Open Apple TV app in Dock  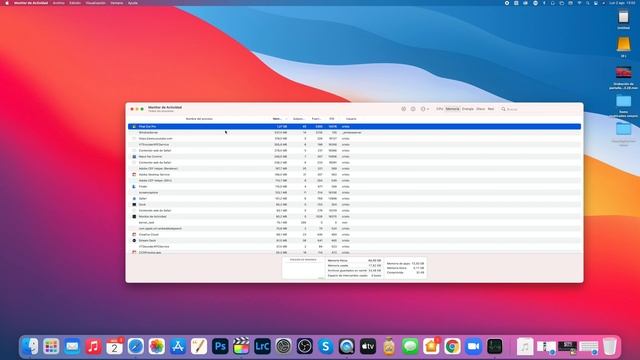368,347
